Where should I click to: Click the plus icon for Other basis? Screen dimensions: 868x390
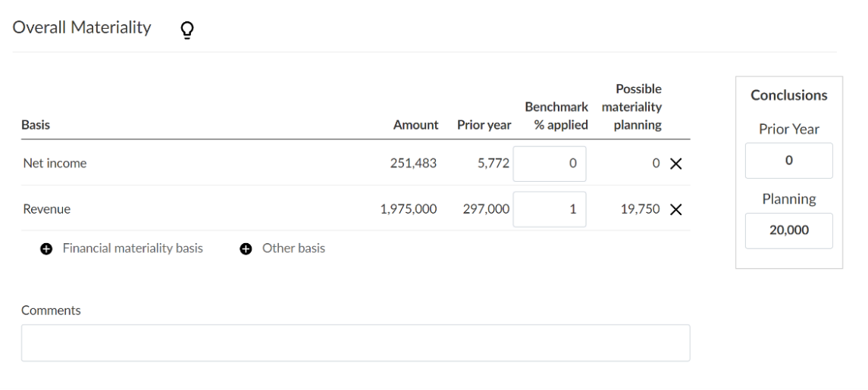point(246,248)
